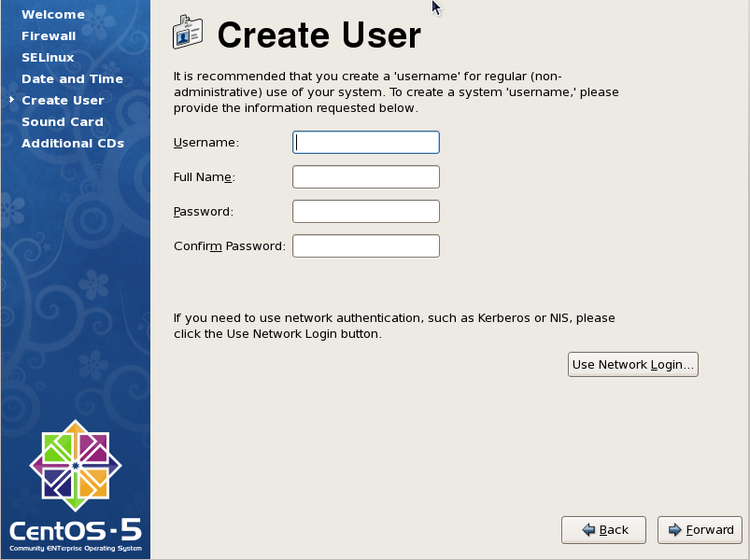Click the Create User ID badge icon

[x=188, y=33]
